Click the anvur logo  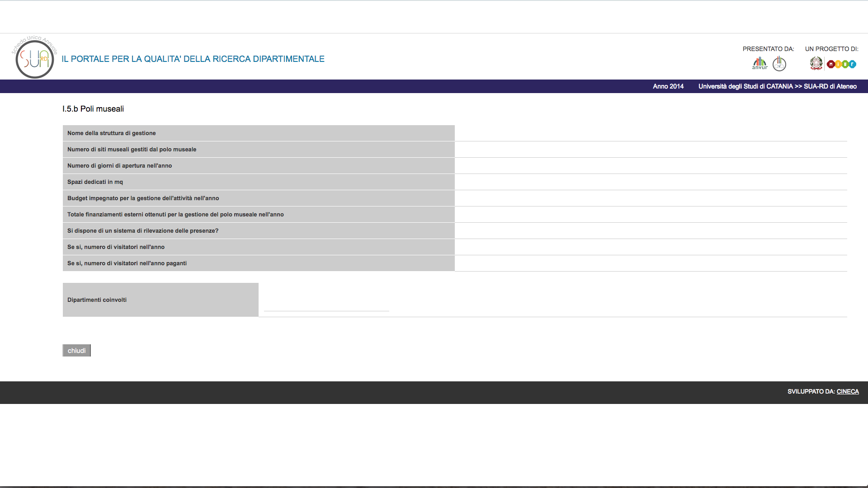pyautogui.click(x=759, y=63)
